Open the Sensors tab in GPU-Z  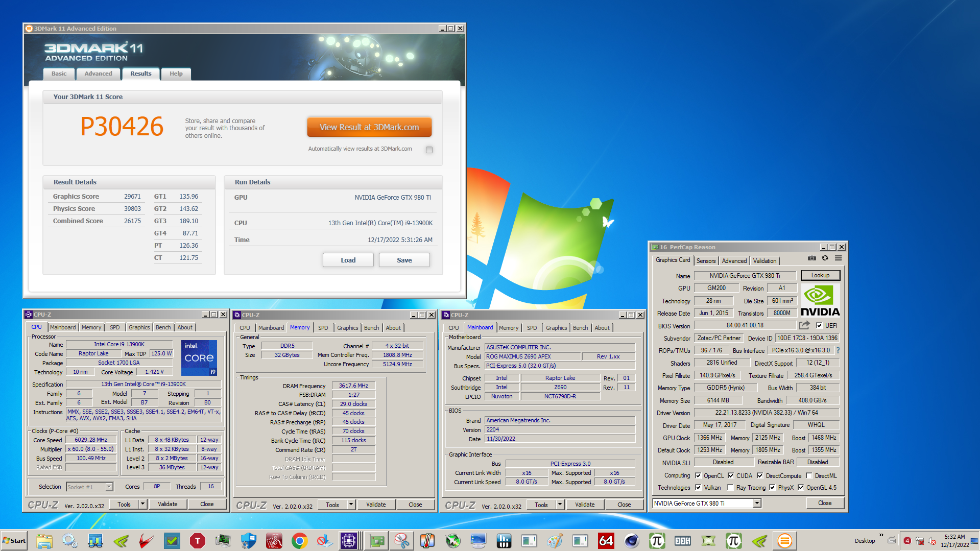[706, 260]
